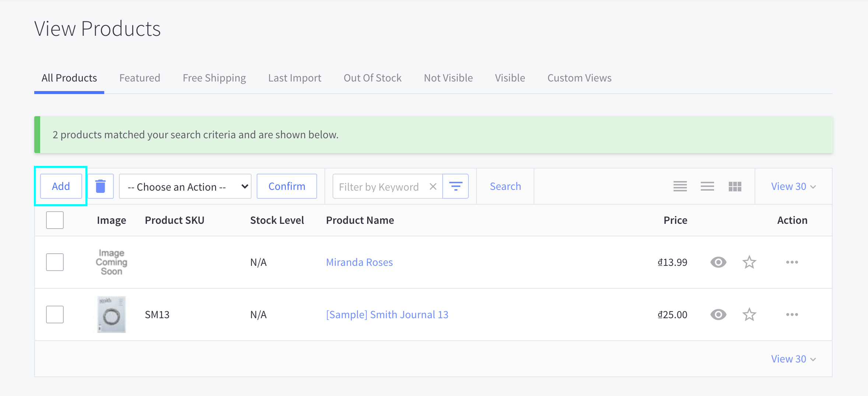868x396 pixels.
Task: Click the Filter by Keyword field
Action: 379,187
